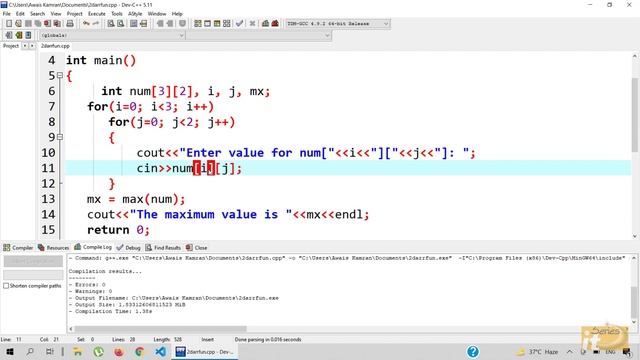Click first icon in the class-browser toolbar row

[9, 36]
